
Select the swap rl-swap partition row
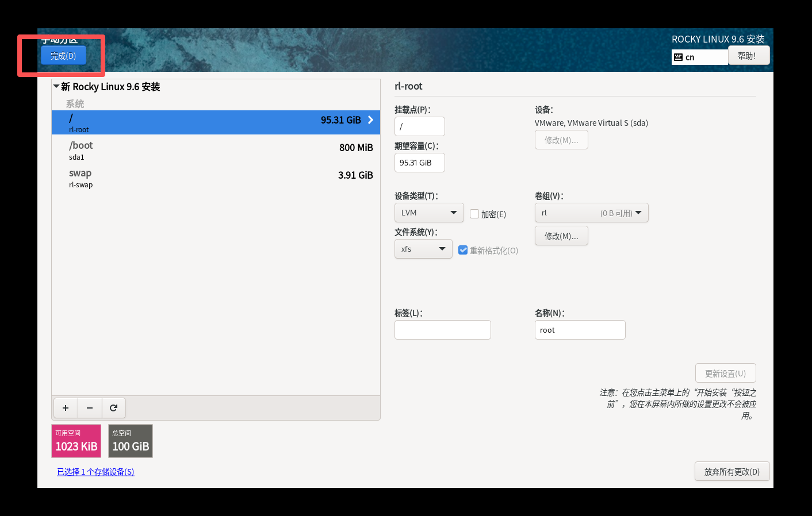click(x=216, y=178)
